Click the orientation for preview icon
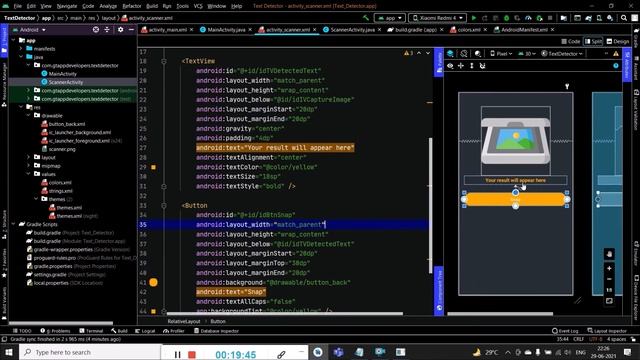Viewport: 640px width, 360px height. coord(464,53)
